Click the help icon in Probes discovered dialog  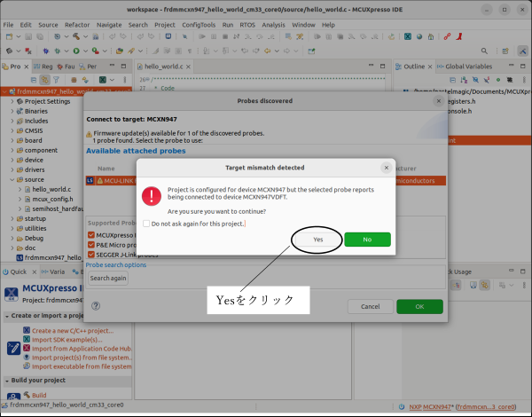pos(95,305)
